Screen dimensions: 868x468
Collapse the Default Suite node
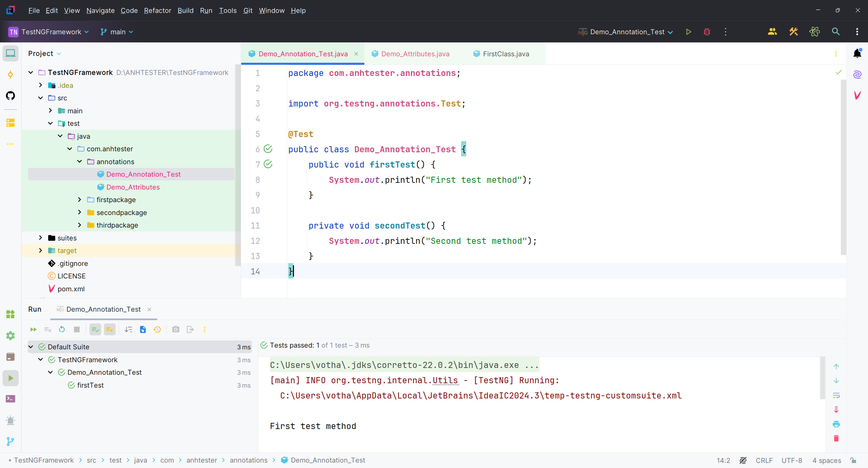(x=31, y=347)
